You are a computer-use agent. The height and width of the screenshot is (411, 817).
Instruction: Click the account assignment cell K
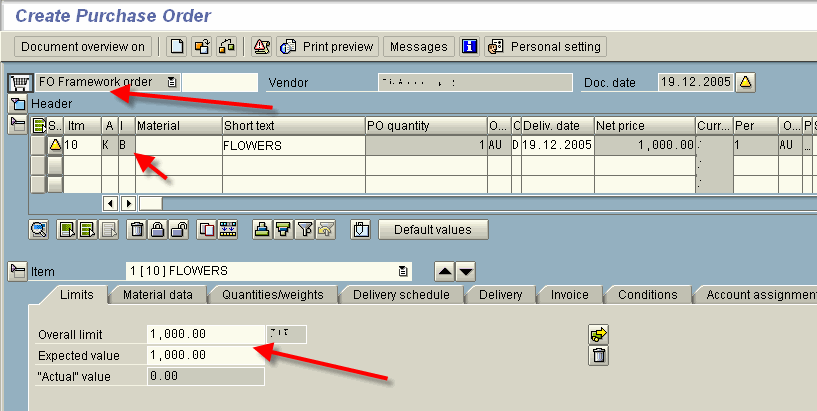[x=109, y=145]
